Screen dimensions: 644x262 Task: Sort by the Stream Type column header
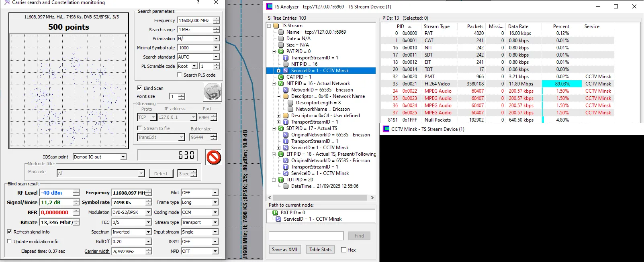pyautogui.click(x=436, y=26)
